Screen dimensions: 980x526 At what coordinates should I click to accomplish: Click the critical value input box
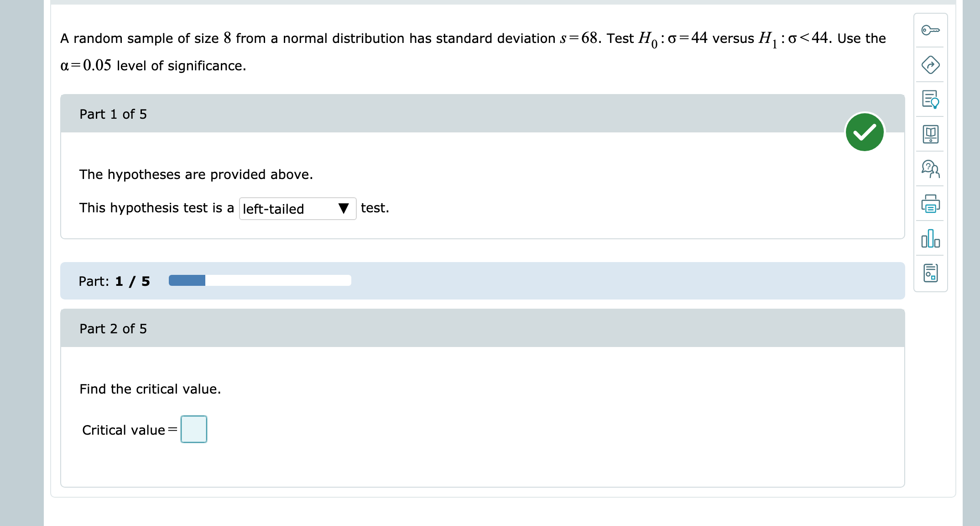[x=193, y=429]
